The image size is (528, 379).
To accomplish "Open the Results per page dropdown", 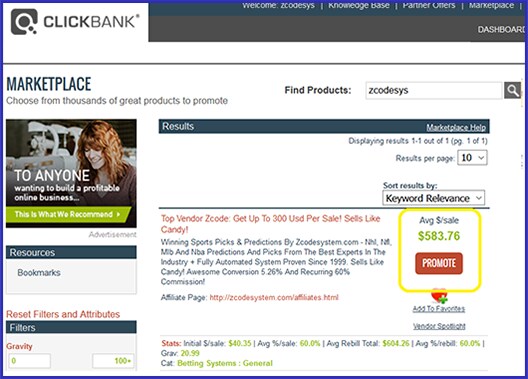I will [x=472, y=158].
